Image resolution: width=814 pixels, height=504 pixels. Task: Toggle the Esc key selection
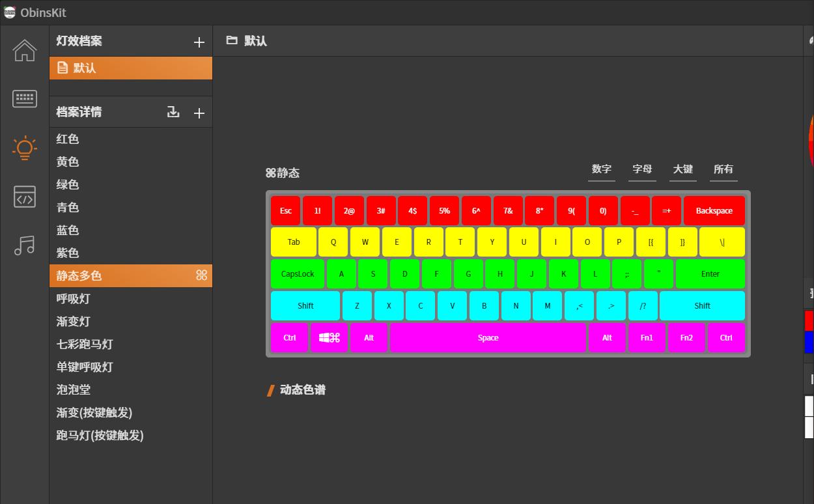click(285, 210)
